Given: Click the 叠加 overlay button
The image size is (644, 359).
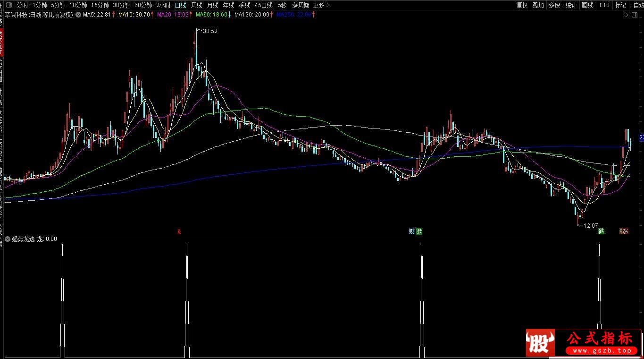Looking at the screenshot, I should [x=538, y=5].
